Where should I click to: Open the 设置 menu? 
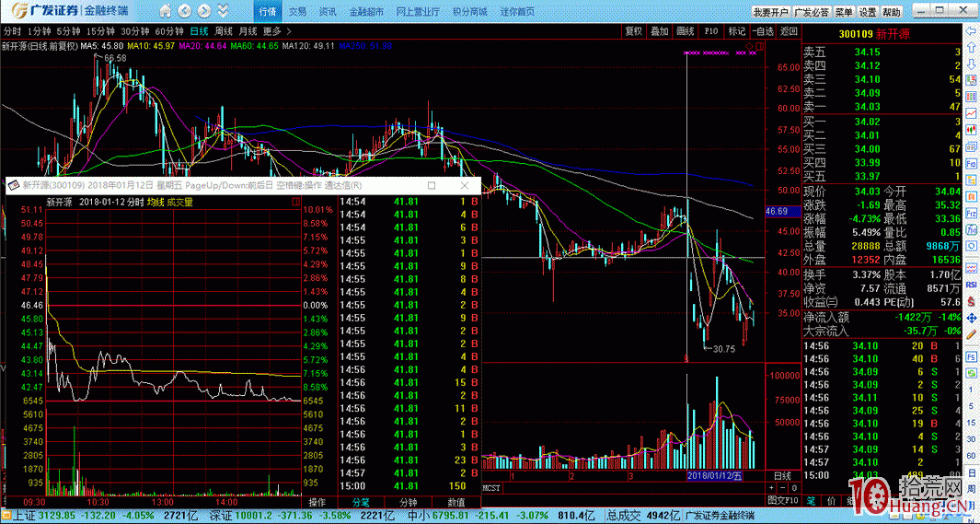click(x=868, y=12)
